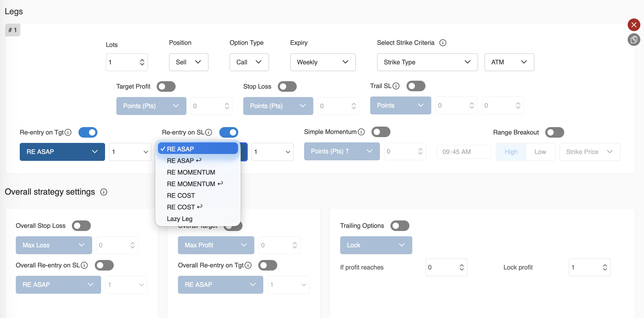Viewport: 644px width, 318px height.
Task: Enable the Target Profit toggle
Action: pos(166,86)
